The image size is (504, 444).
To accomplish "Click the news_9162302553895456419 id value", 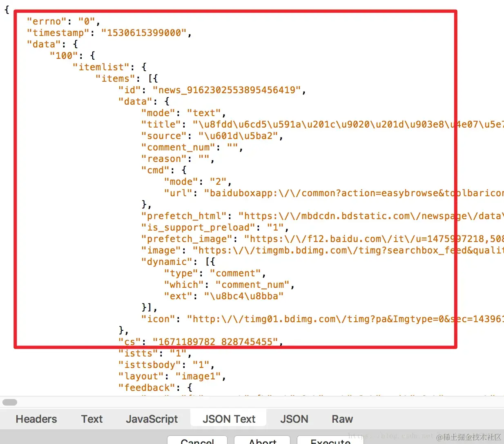I will coord(227,90).
